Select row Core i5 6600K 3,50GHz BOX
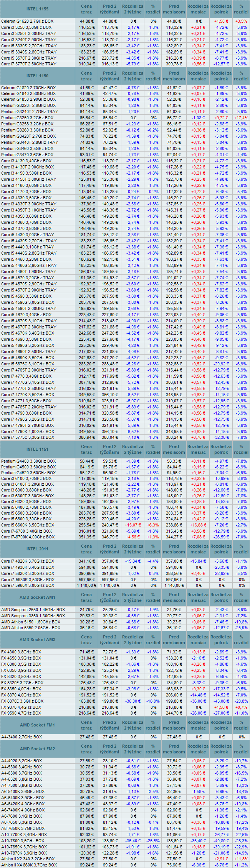Image resolution: width=250 pixels, height=868 pixels. coord(125,525)
